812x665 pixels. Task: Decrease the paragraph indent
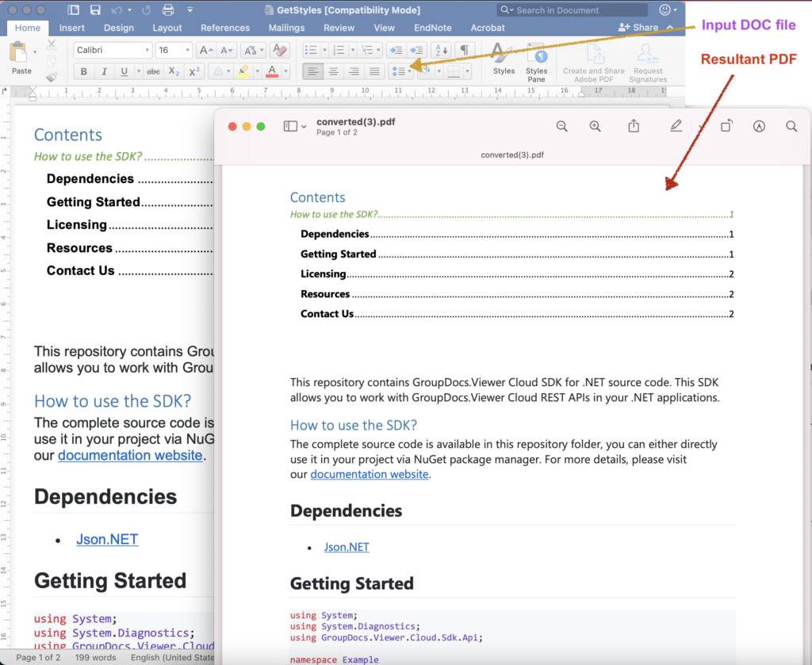(x=396, y=50)
